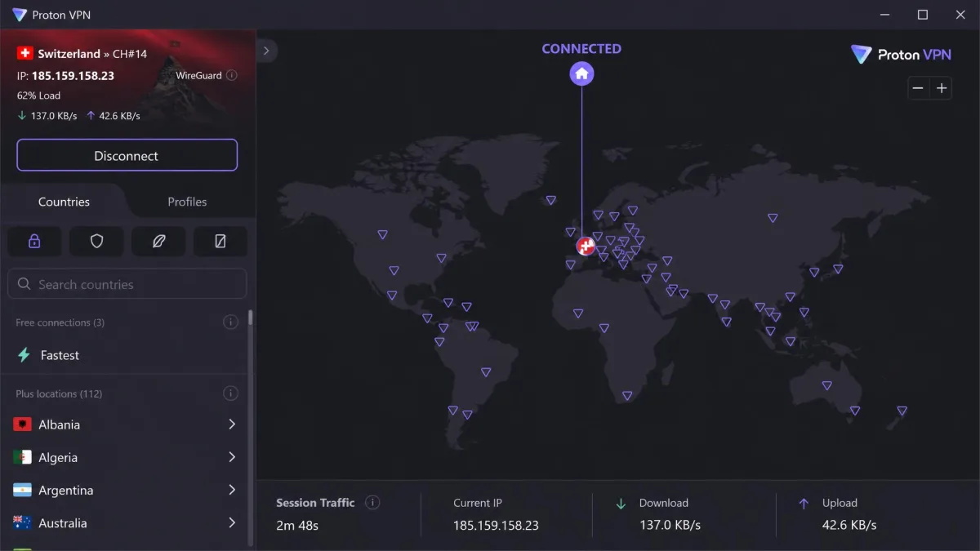Image resolution: width=980 pixels, height=551 pixels.
Task: Click the download arrow icon in footer
Action: (621, 504)
